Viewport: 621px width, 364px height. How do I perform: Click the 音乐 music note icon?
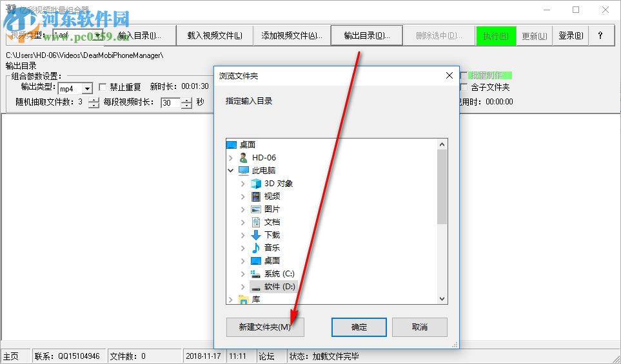tap(256, 247)
